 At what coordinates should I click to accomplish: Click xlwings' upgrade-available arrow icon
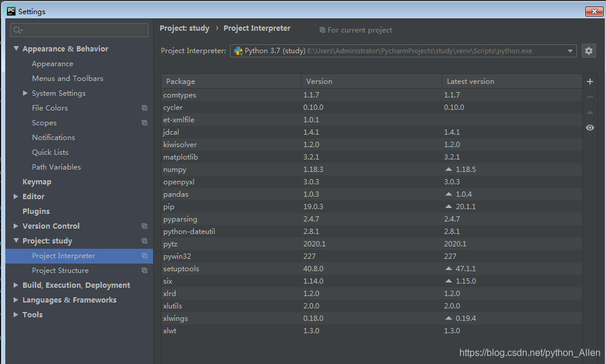(x=448, y=318)
